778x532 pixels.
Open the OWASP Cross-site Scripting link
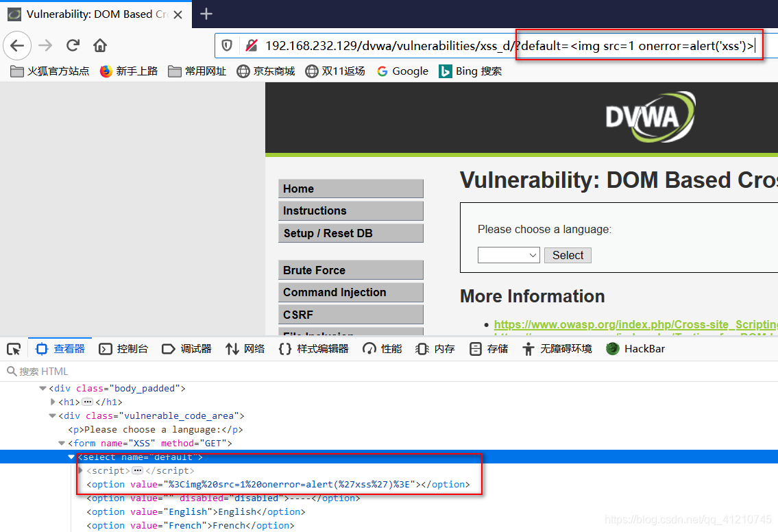click(x=635, y=324)
